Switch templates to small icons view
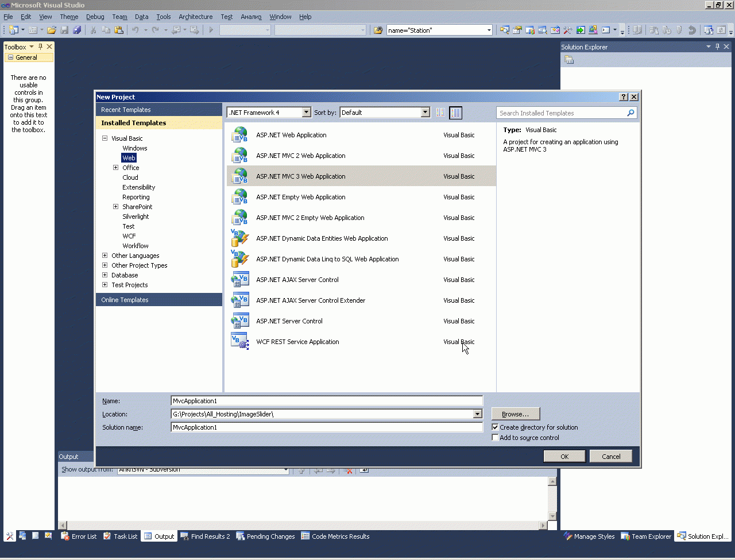735x560 pixels. 440,113
